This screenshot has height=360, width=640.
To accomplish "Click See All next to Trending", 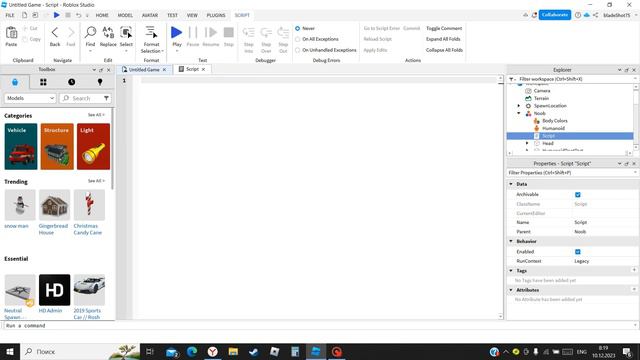I will (x=96, y=181).
